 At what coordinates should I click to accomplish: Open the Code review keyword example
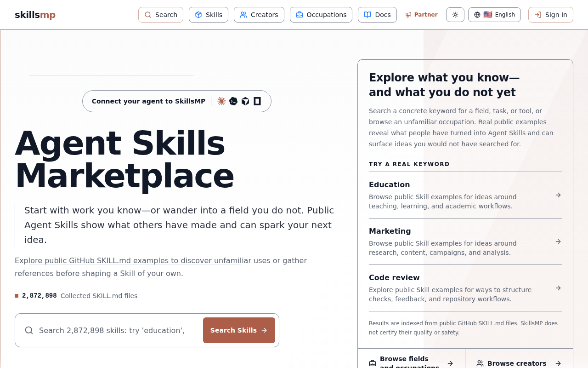[x=465, y=288]
